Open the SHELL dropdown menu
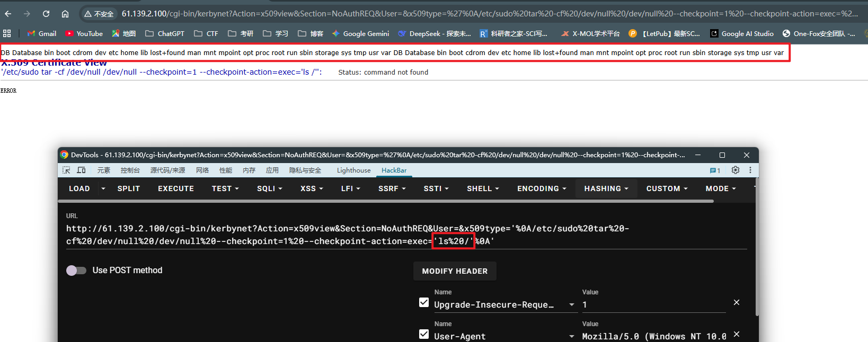The width and height of the screenshot is (868, 342). [x=483, y=188]
